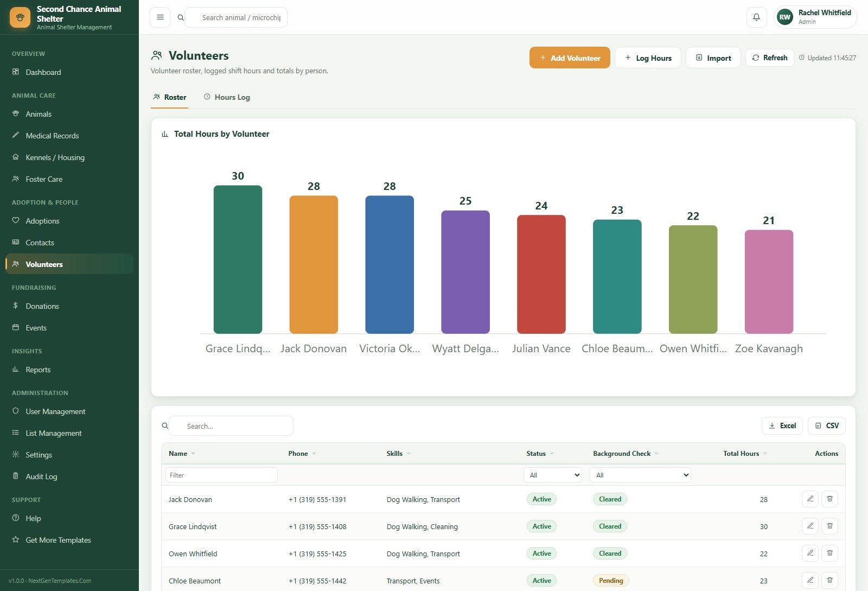Click the Add Volunteer button
The height and width of the screenshot is (591, 868).
point(570,58)
